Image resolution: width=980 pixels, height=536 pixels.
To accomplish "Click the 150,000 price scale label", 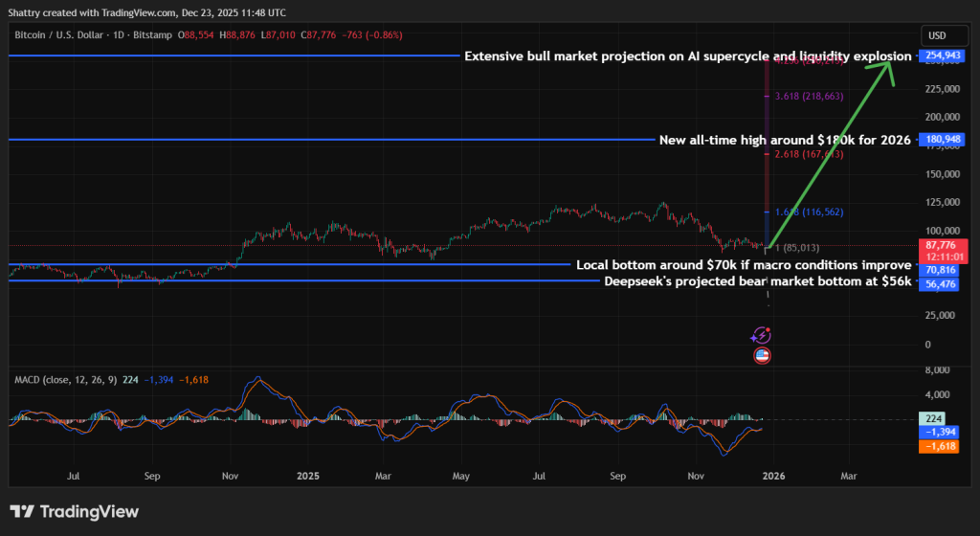I will 943,174.
